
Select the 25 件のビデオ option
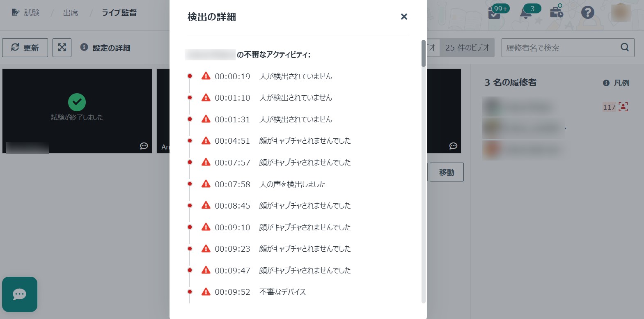pyautogui.click(x=467, y=48)
